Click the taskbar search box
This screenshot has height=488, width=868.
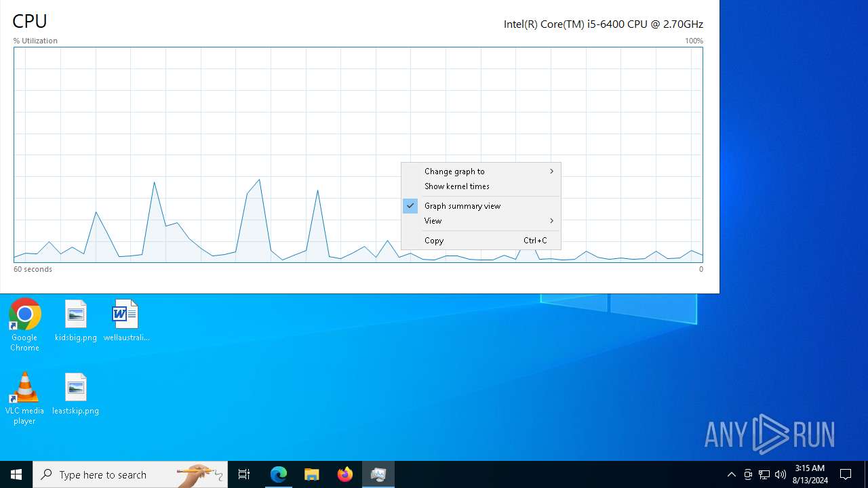pos(130,474)
